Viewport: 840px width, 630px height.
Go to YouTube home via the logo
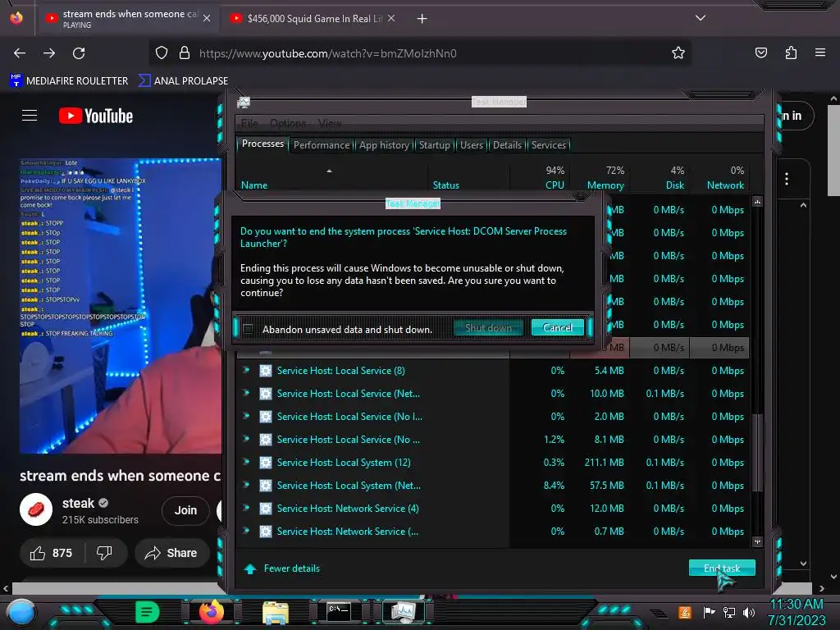(96, 116)
